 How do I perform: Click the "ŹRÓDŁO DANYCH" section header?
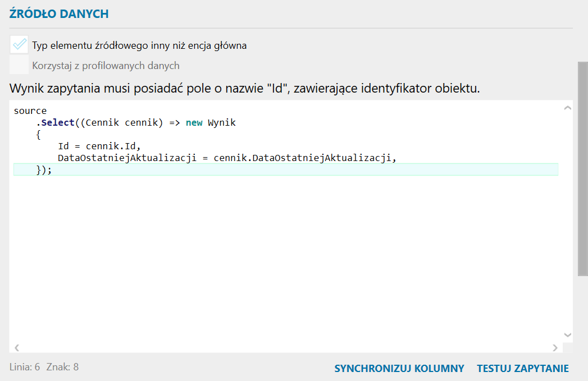click(59, 14)
